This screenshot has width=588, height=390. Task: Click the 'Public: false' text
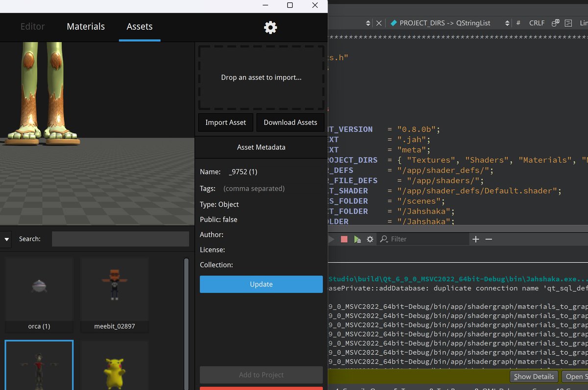click(219, 219)
